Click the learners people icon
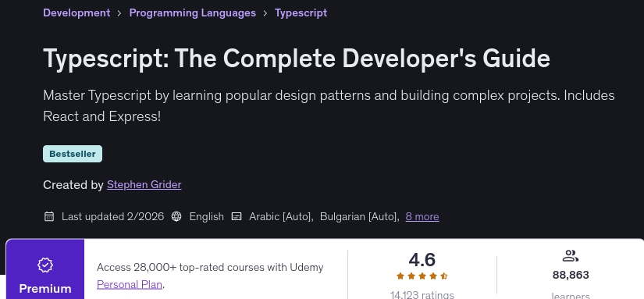Viewport: 644px width, 299px height. (x=570, y=256)
